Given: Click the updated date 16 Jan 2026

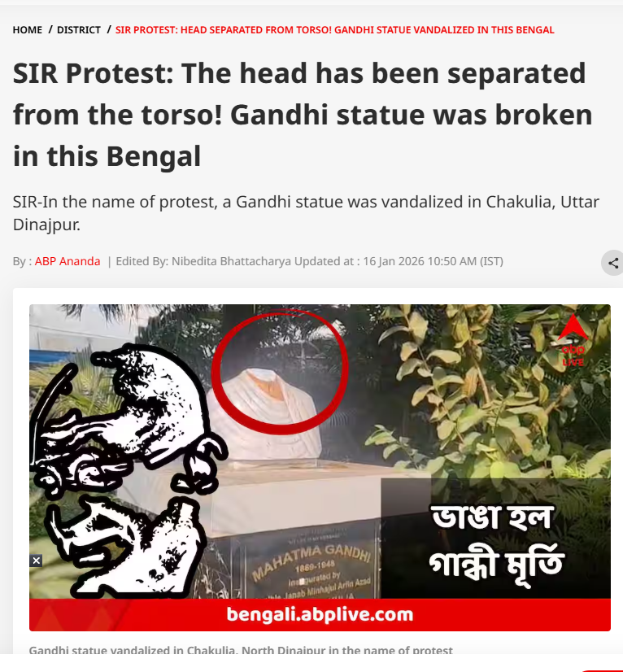Looking at the screenshot, I should pos(394,261).
